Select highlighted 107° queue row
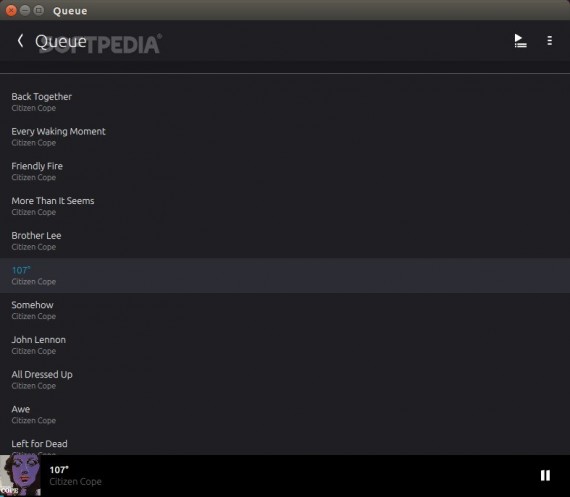570x497 pixels. (285, 276)
